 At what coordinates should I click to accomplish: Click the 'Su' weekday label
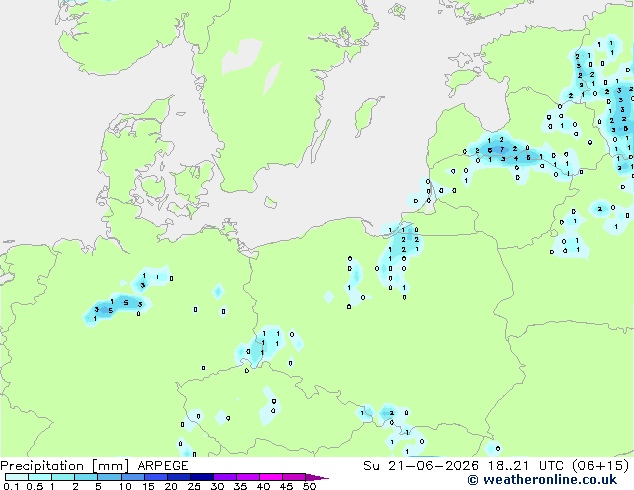[371, 466]
